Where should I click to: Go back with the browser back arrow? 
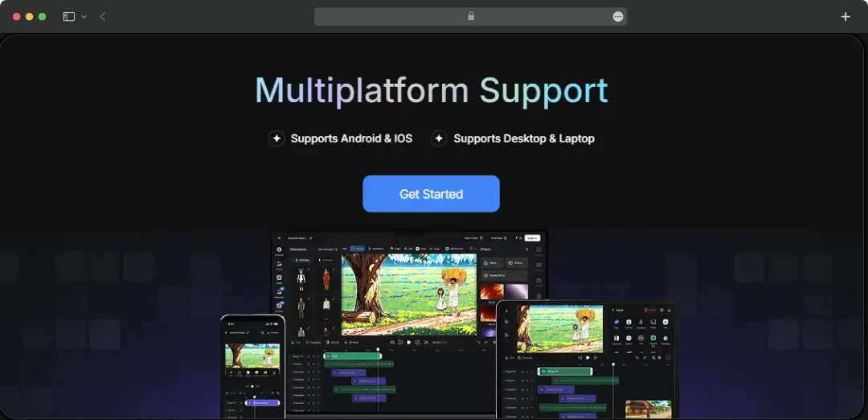click(x=103, y=17)
